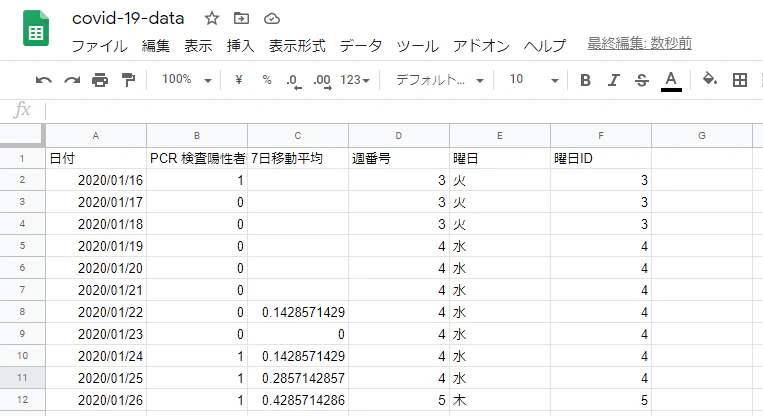Select column C header
763x416 pixels.
[x=298, y=136]
